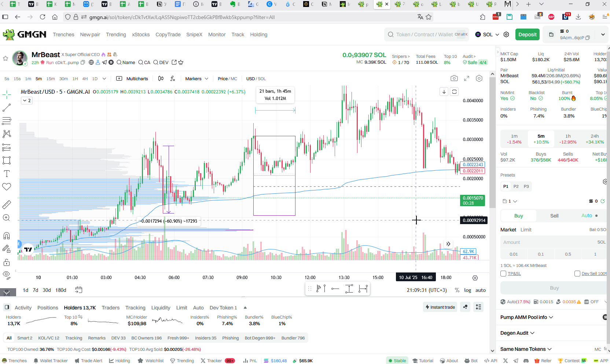Click the Token / Contract / Wallet search field
The width and height of the screenshot is (610, 364).
click(x=427, y=34)
